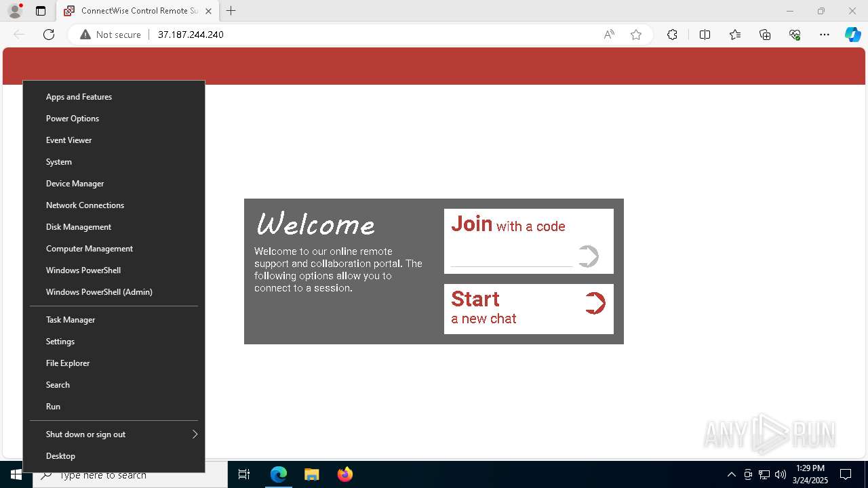Open Computer Management menu entry
Image resolution: width=868 pixels, height=488 pixels.
[114, 249]
